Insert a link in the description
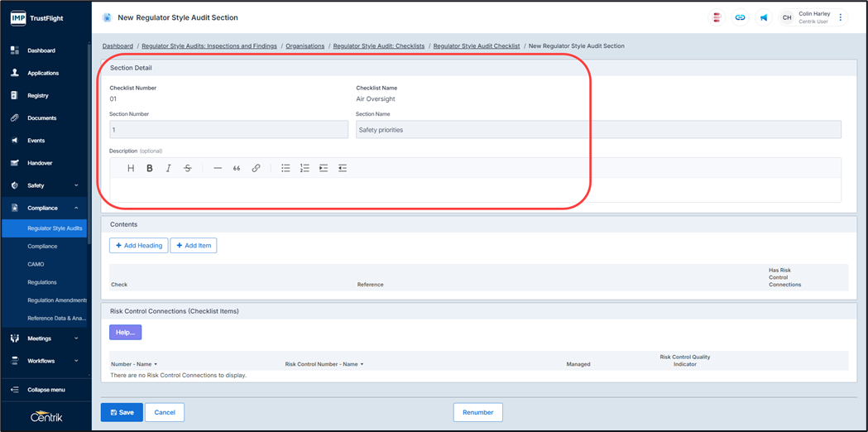868x432 pixels. (x=256, y=168)
